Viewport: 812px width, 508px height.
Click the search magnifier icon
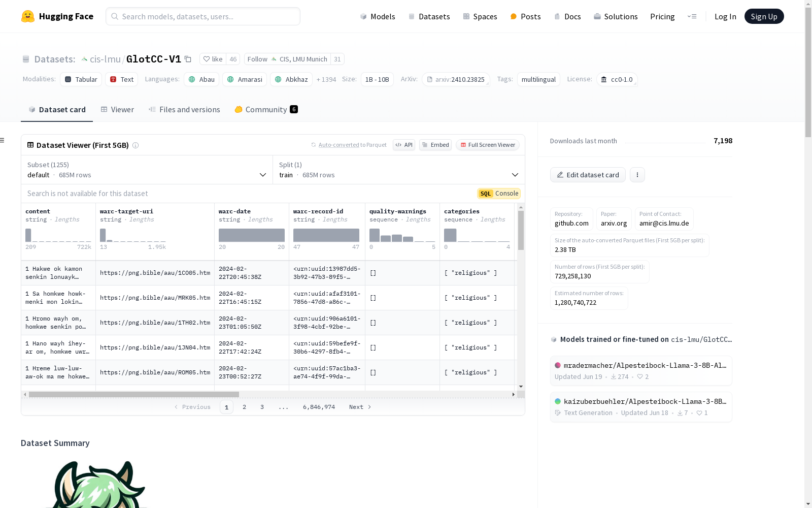[115, 16]
